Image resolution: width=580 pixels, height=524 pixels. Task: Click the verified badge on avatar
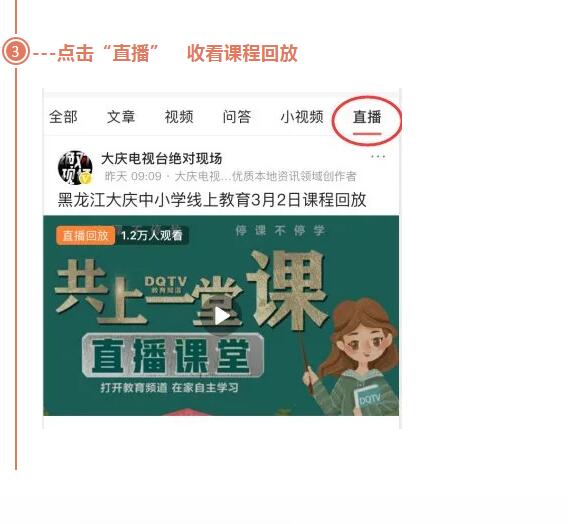[x=86, y=179]
